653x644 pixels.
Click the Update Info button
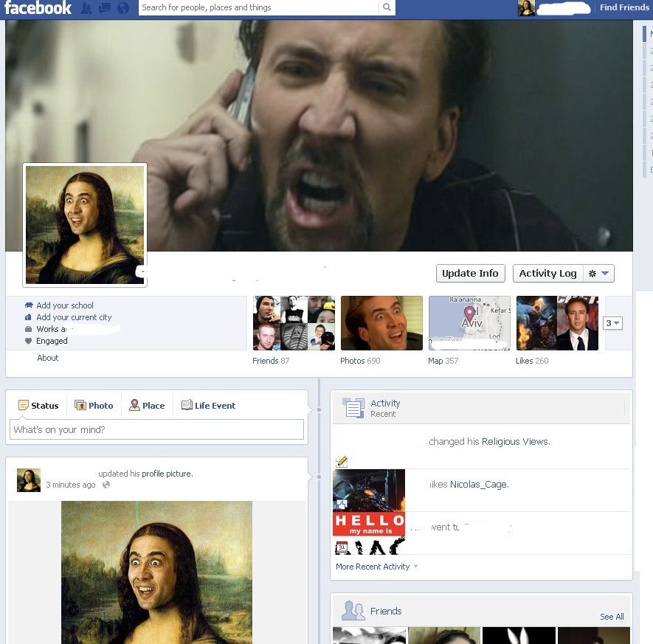(x=470, y=274)
